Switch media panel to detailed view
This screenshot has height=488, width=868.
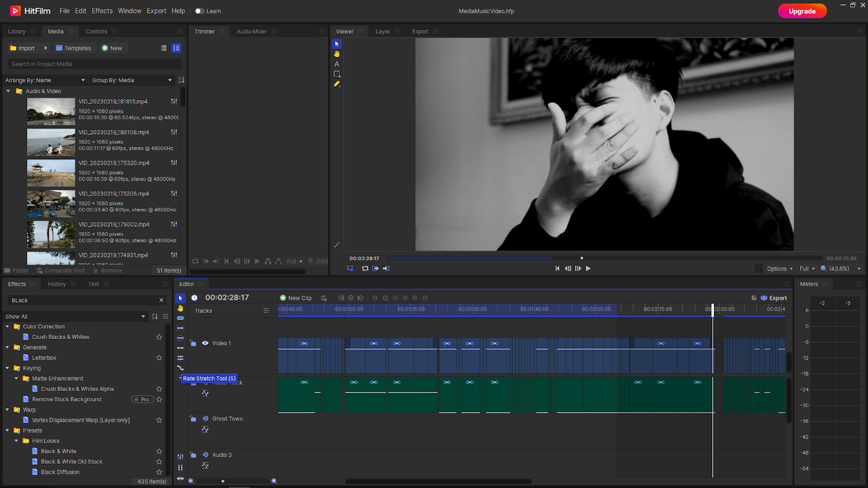176,48
